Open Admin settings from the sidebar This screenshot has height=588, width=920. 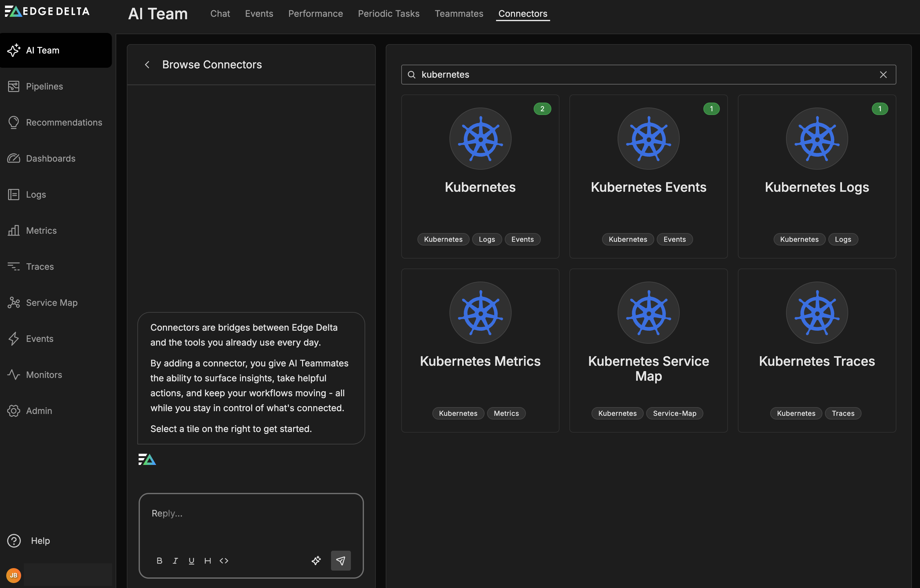(x=39, y=410)
